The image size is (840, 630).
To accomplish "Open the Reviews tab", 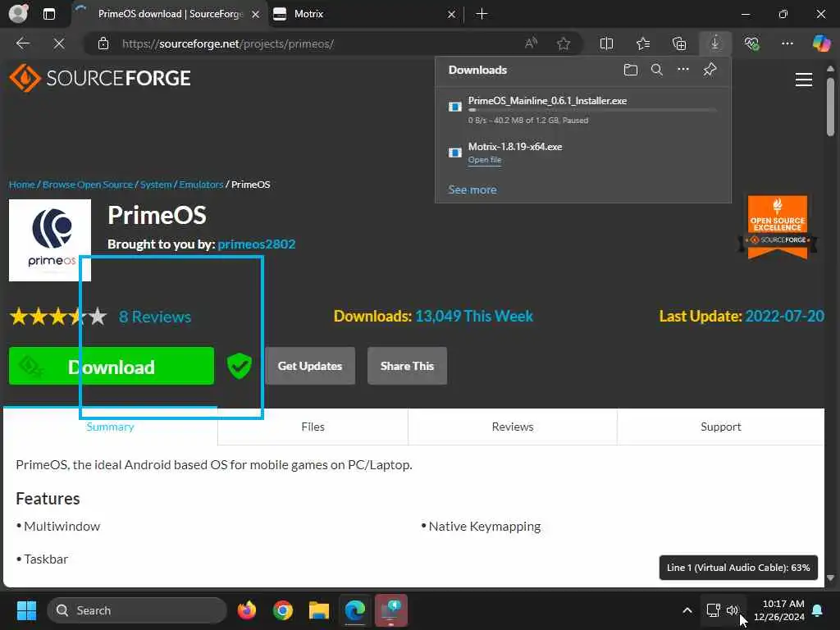I will click(x=513, y=427).
